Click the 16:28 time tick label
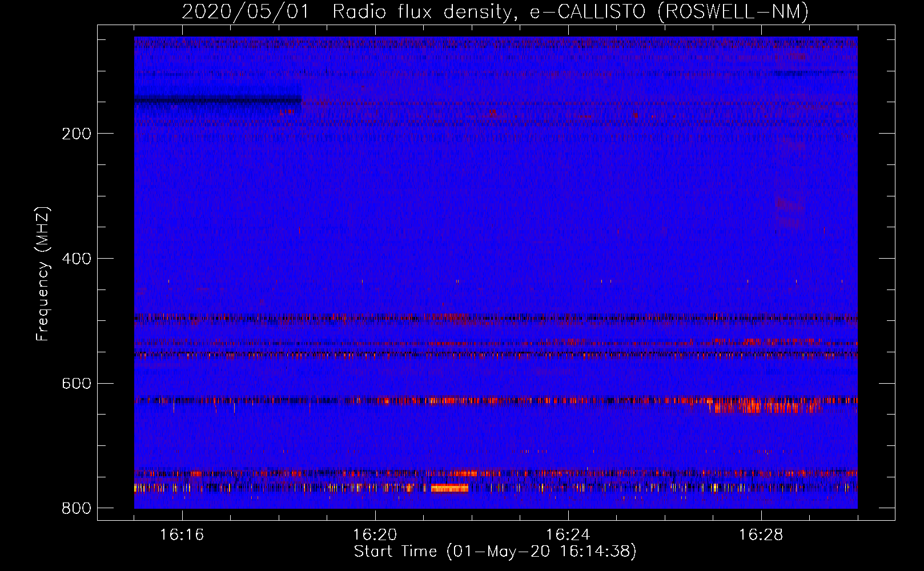Screen dimensions: 924x571 [x=761, y=534]
